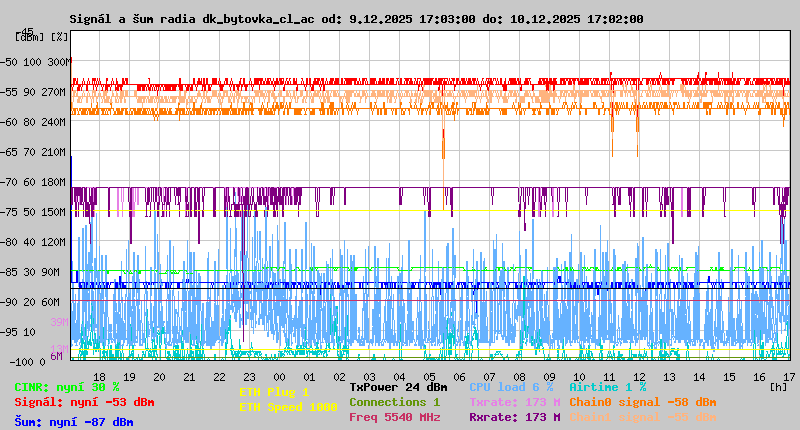The height and width of the screenshot is (430, 800).
Task: Click the '[h]' time unit label
Action: pyautogui.click(x=779, y=387)
